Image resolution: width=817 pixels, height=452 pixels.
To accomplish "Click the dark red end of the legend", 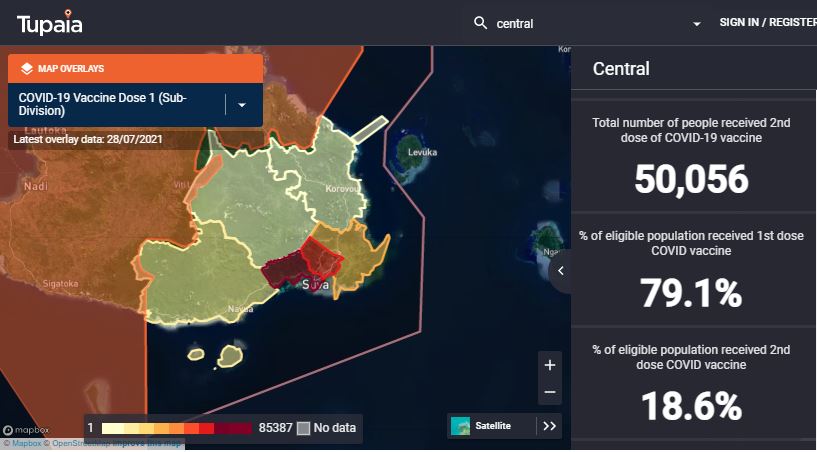I will (233, 428).
